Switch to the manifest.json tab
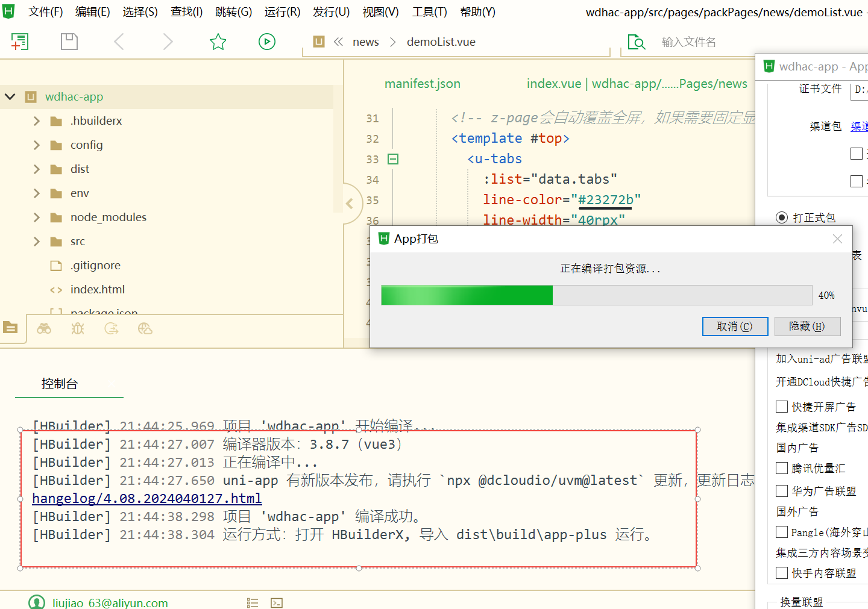The image size is (868, 609). click(422, 84)
